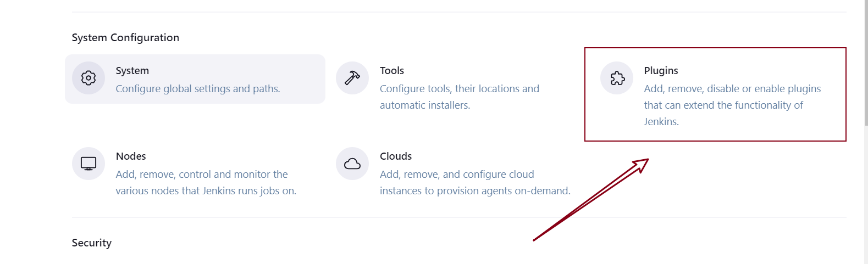This screenshot has width=868, height=264.
Task: Click the System gear icon
Action: (89, 78)
